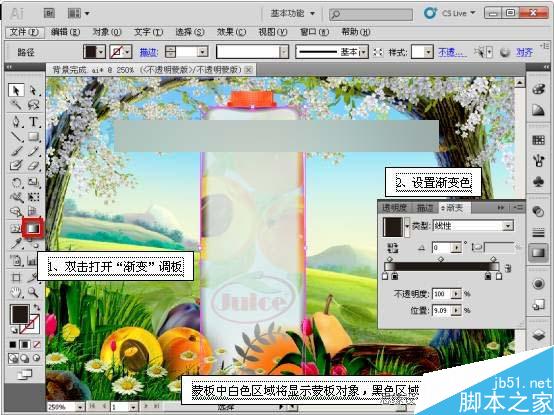Select the Pencil tool
Viewport: 554px width, 415px height.
[34, 151]
